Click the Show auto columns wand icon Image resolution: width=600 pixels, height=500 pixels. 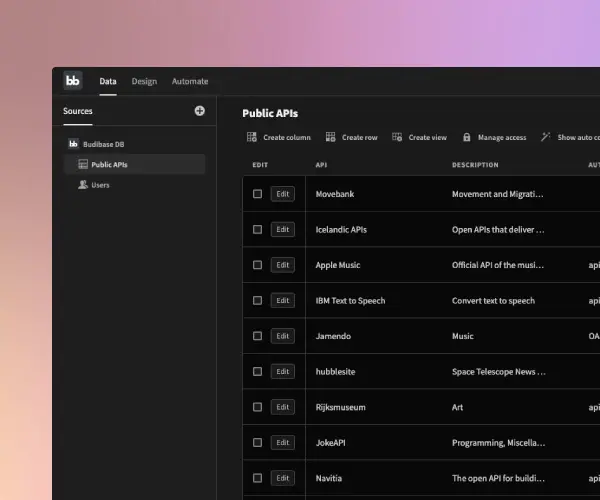tap(545, 137)
